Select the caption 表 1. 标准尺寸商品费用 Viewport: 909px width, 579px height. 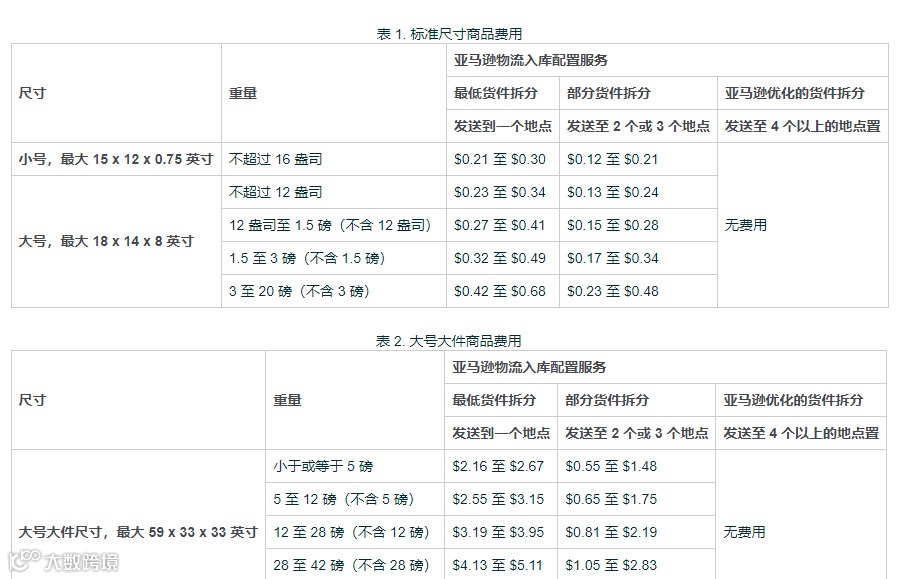(x=449, y=34)
